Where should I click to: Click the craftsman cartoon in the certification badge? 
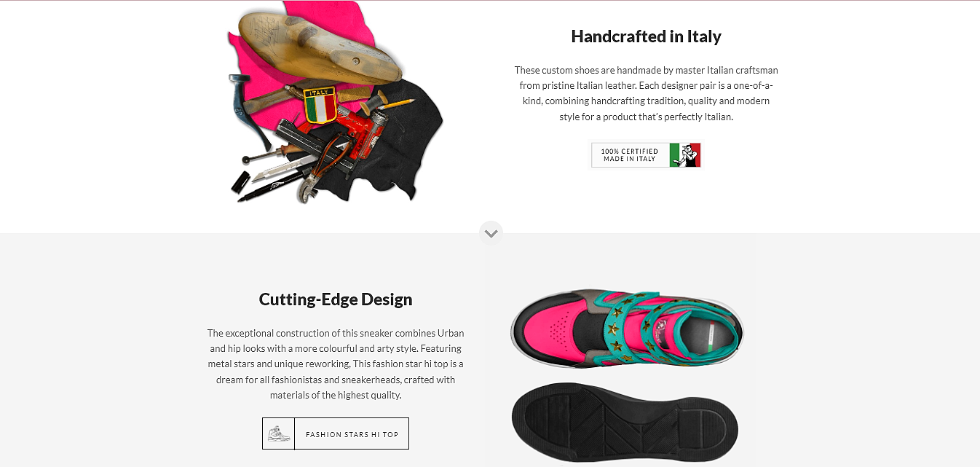click(x=684, y=155)
